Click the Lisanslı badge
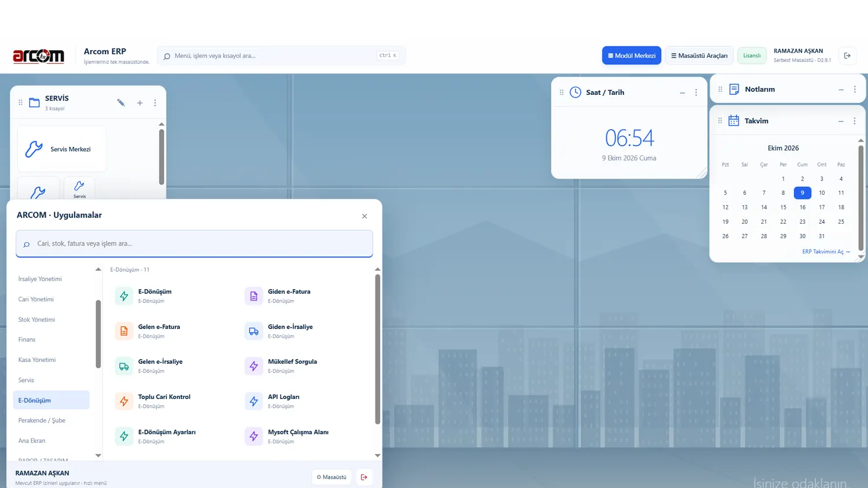Screen dimensions: 868x488 (752, 56)
